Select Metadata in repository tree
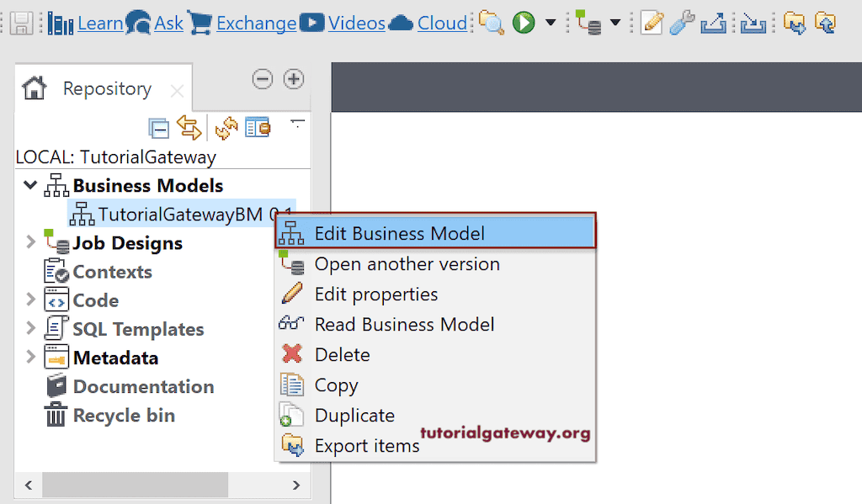The width and height of the screenshot is (862, 504). tap(116, 358)
